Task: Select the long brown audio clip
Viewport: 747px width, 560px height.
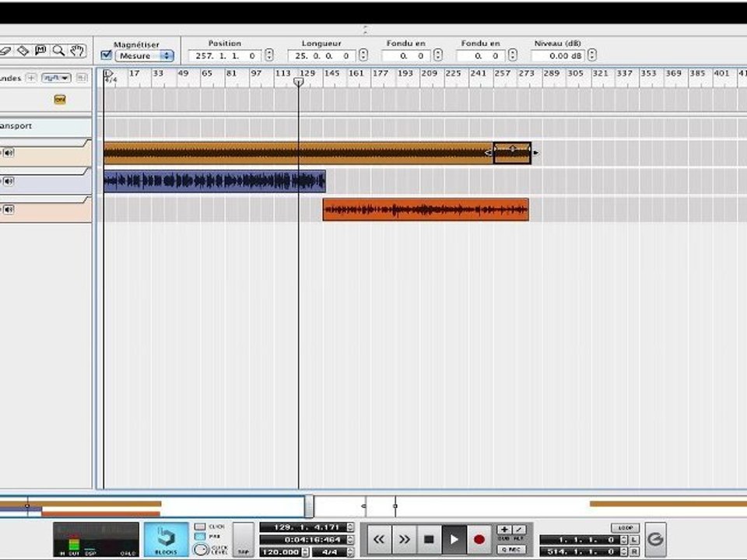Action: [298, 153]
